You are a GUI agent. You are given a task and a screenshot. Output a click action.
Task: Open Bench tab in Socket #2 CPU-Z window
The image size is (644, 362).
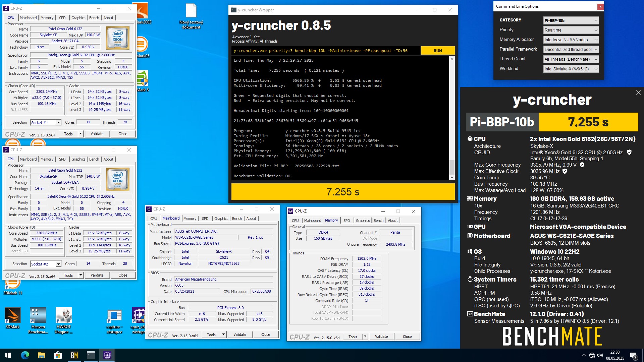click(94, 159)
